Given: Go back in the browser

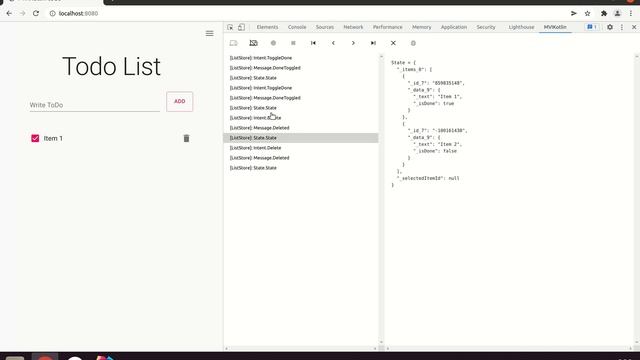Looking at the screenshot, I should [9, 13].
